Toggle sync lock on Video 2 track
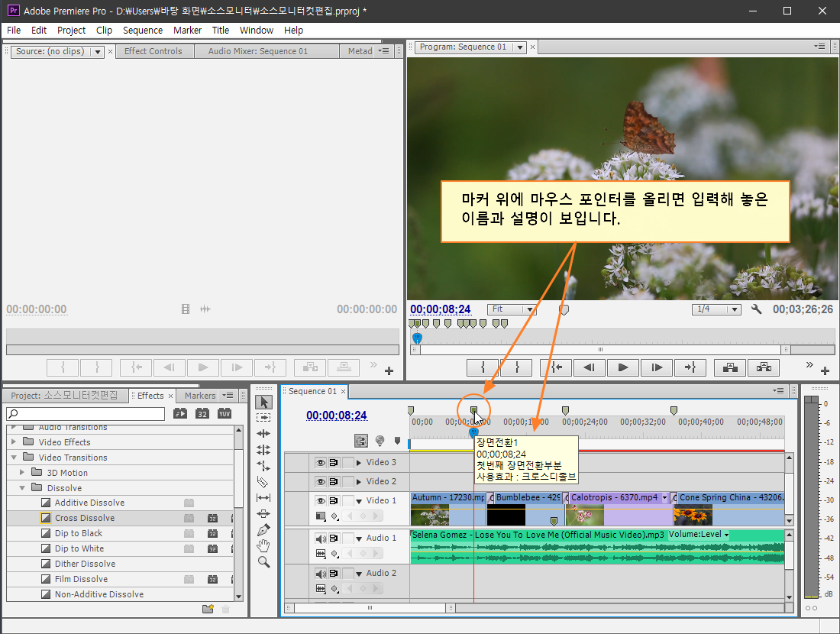The width and height of the screenshot is (840, 634). click(x=334, y=482)
